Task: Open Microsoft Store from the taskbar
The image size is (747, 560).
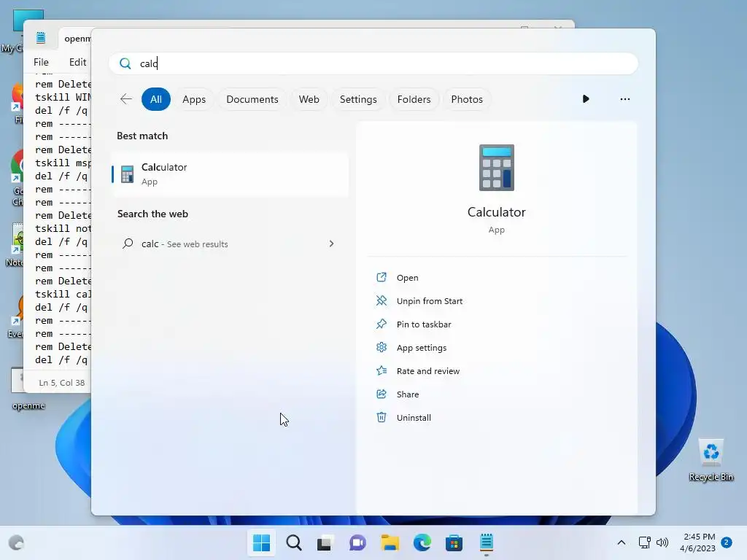Action: coord(454,542)
